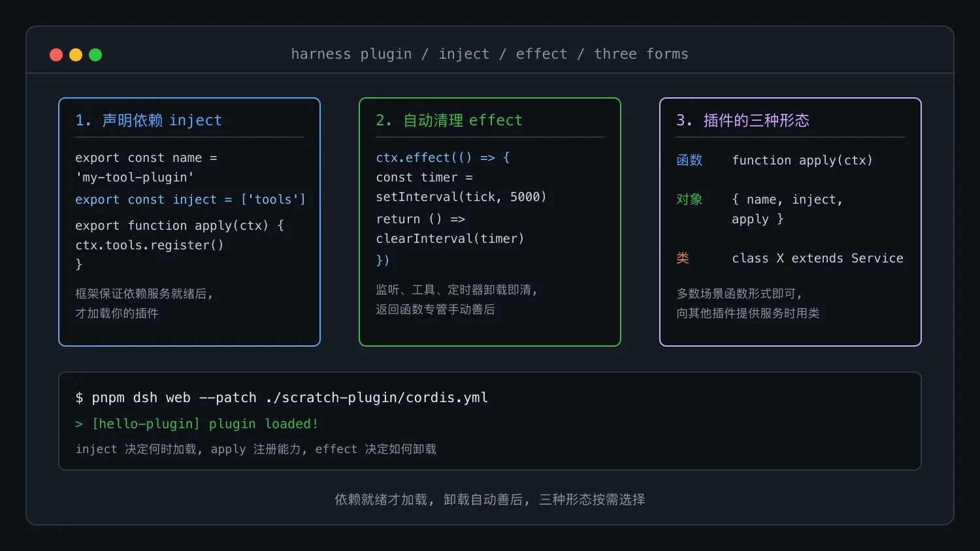
Task: Click note '监听、工具、定时器卸载即清,'
Action: [x=457, y=290]
